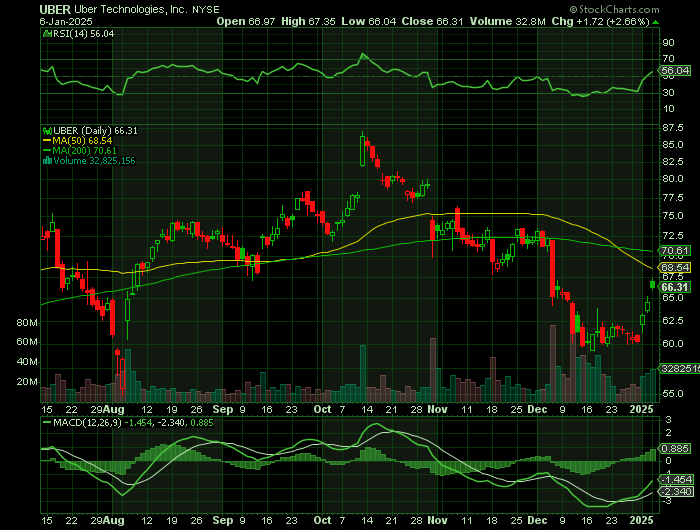Click the 0.885 value in the MACD legend
The width and height of the screenshot is (700, 530).
(x=202, y=422)
